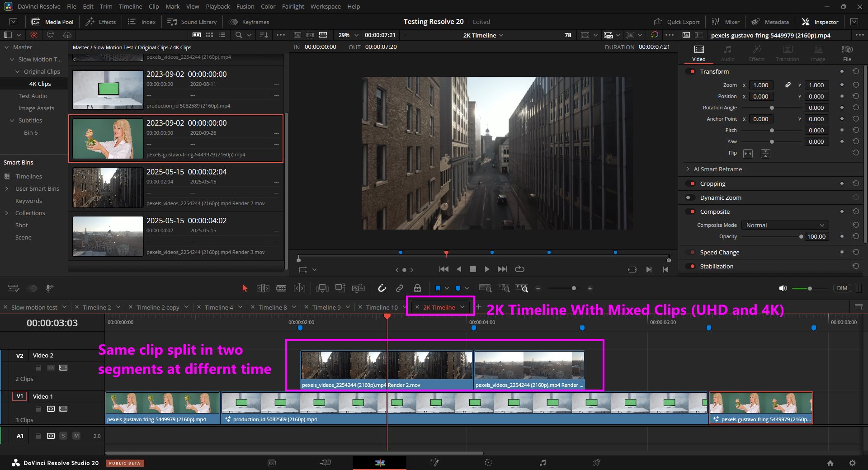Image resolution: width=868 pixels, height=470 pixels.
Task: Open the Inspector File tab
Action: point(847,53)
